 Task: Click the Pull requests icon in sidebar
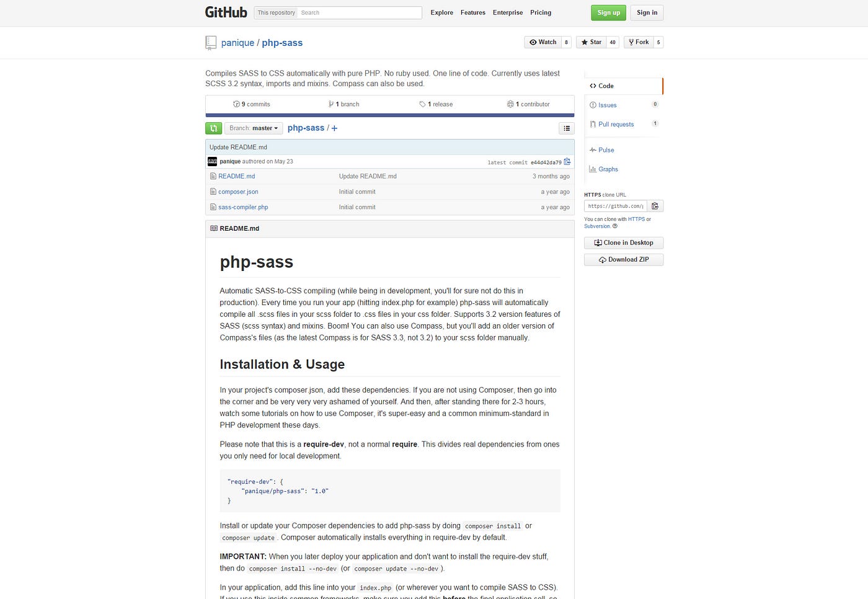[593, 125]
